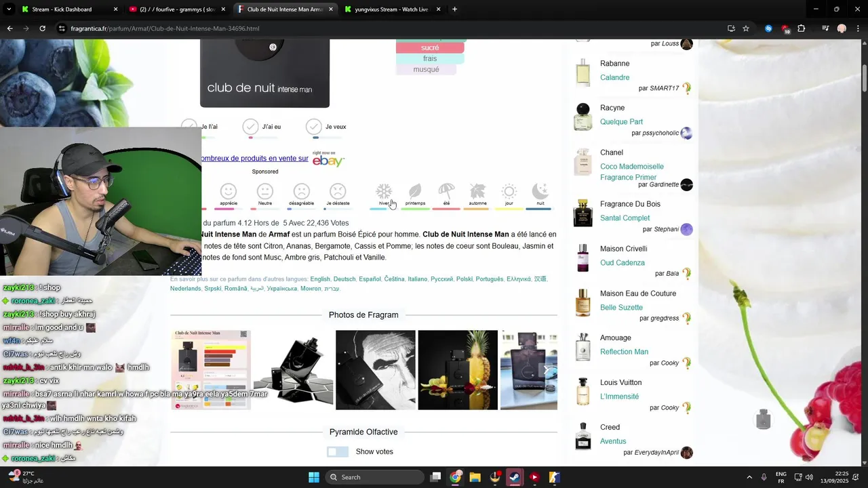This screenshot has height=488, width=868.
Task: Open the Aventus perfume link
Action: click(x=613, y=441)
